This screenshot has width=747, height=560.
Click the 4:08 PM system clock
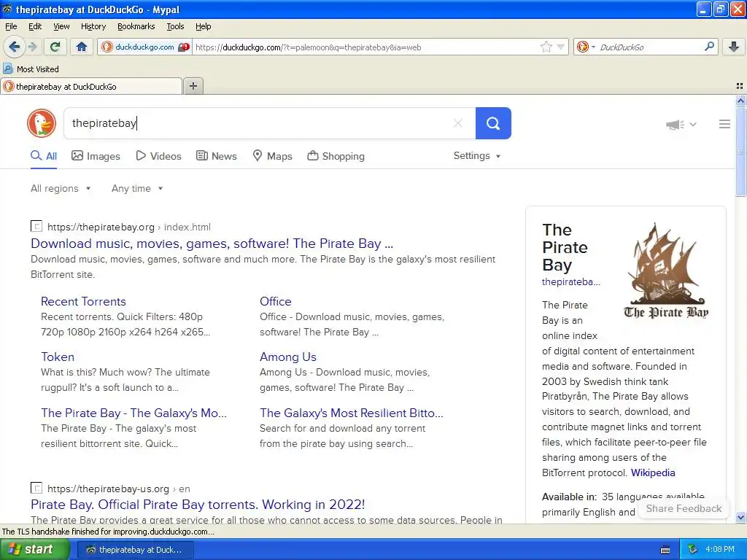tap(720, 550)
